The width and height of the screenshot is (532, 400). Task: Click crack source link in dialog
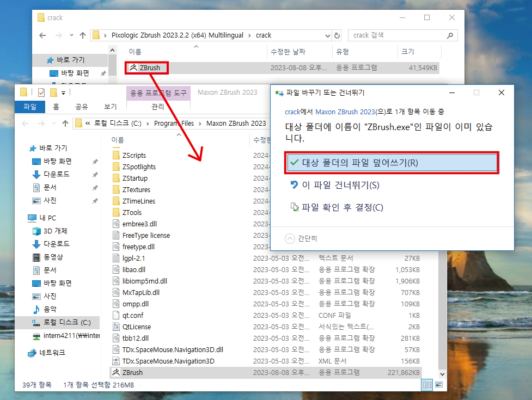coord(292,112)
